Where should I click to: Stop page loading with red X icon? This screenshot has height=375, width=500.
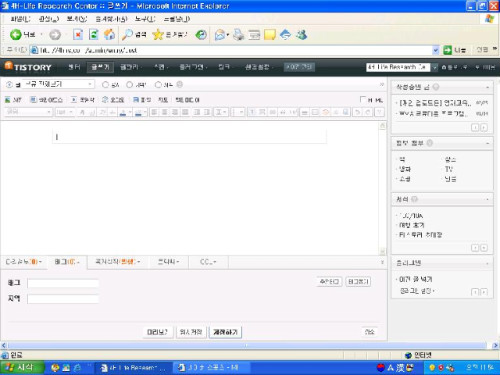(x=78, y=34)
